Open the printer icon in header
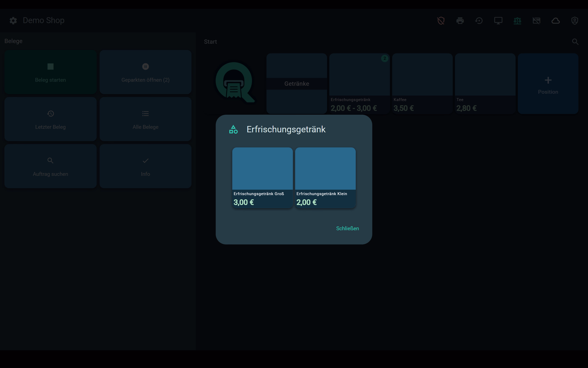The width and height of the screenshot is (588, 368). coord(460,21)
